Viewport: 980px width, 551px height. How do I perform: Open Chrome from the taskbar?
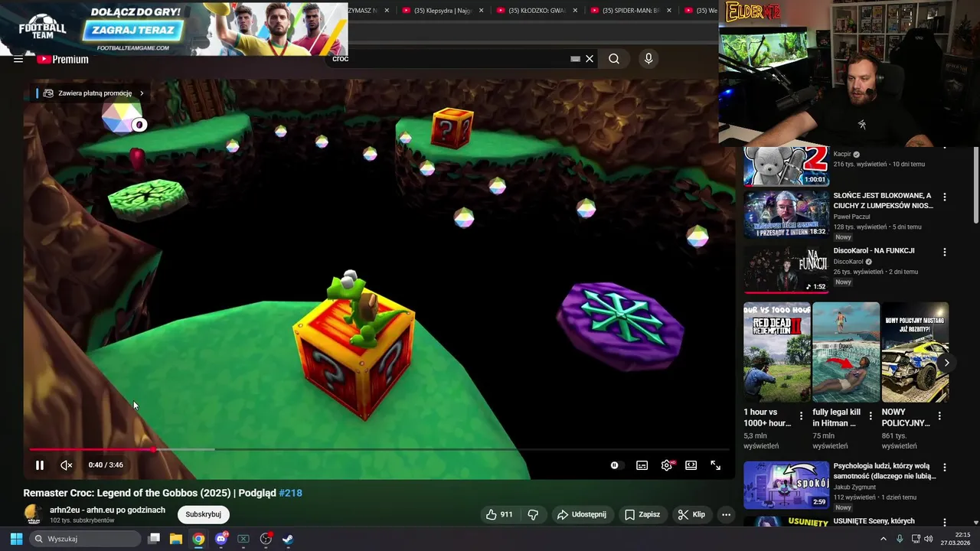(198, 539)
